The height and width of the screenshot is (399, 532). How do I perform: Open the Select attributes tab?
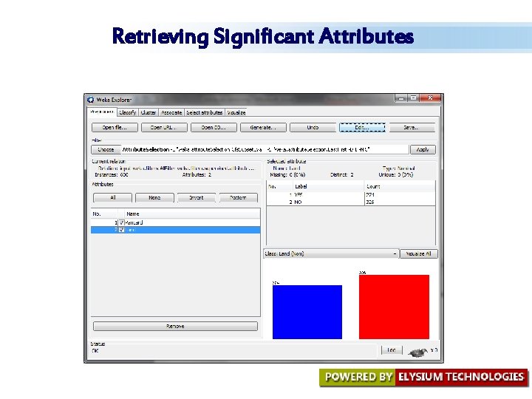tap(205, 112)
